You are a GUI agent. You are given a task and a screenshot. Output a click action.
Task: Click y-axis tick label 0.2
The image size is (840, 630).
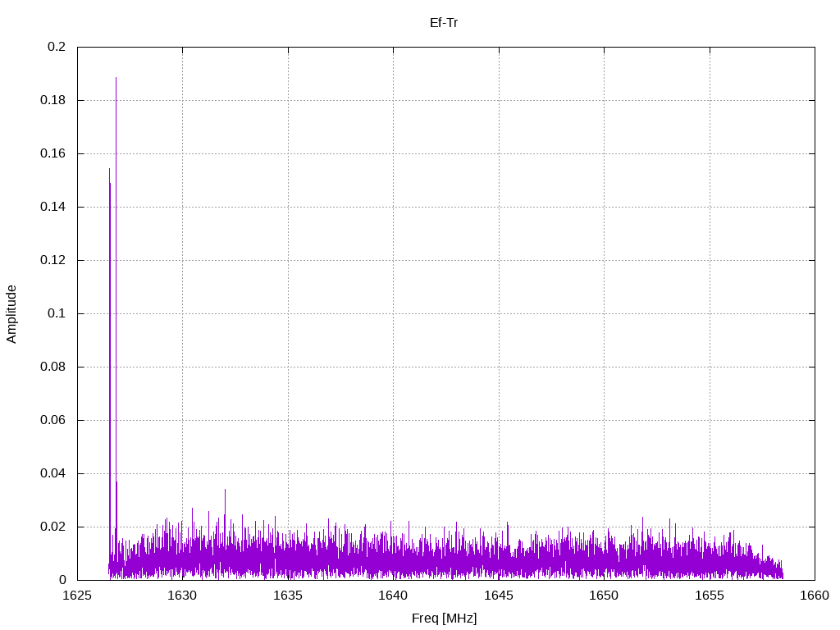(57, 47)
